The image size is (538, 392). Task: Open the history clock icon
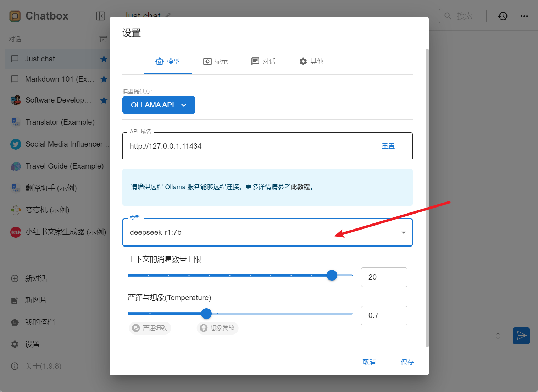click(x=503, y=16)
